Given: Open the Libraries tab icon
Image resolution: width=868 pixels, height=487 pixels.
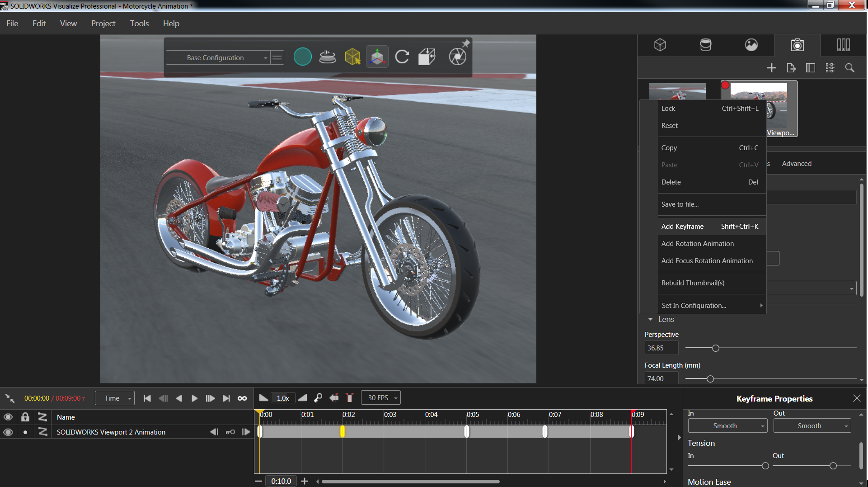Looking at the screenshot, I should click(x=843, y=45).
